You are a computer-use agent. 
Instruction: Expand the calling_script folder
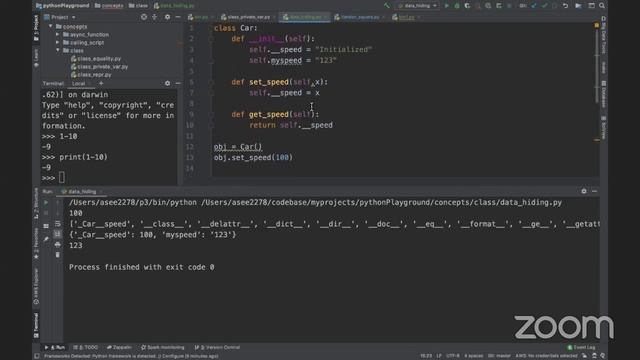click(x=58, y=42)
